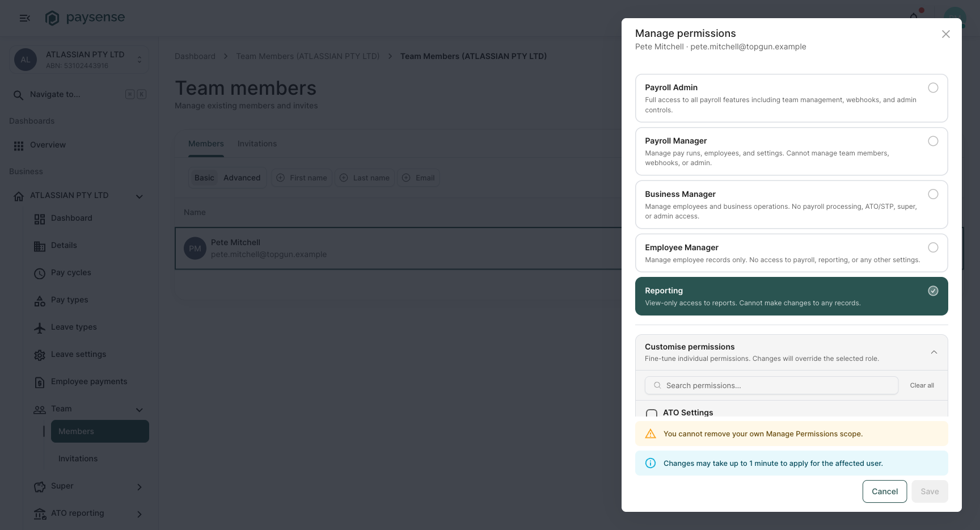
Task: Click the first Team Members breadcrumb link
Action: click(x=308, y=56)
